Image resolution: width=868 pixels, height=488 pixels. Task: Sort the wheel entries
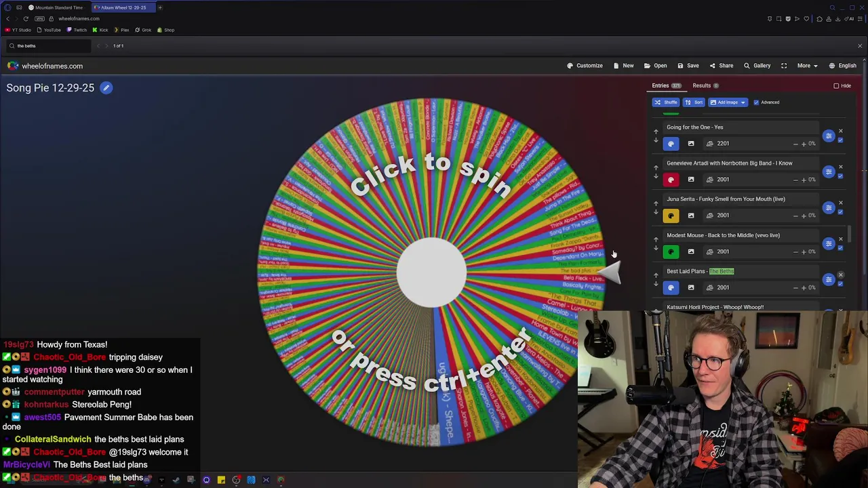[693, 102]
